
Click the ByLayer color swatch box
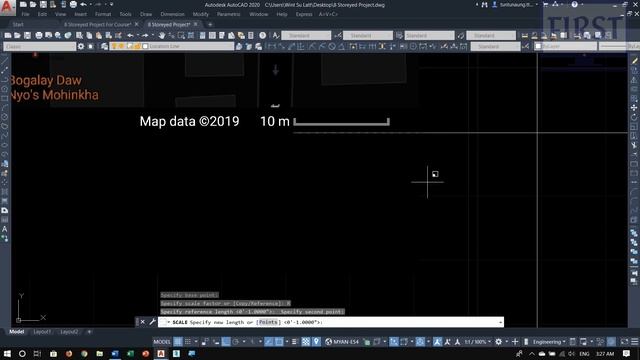538,47
